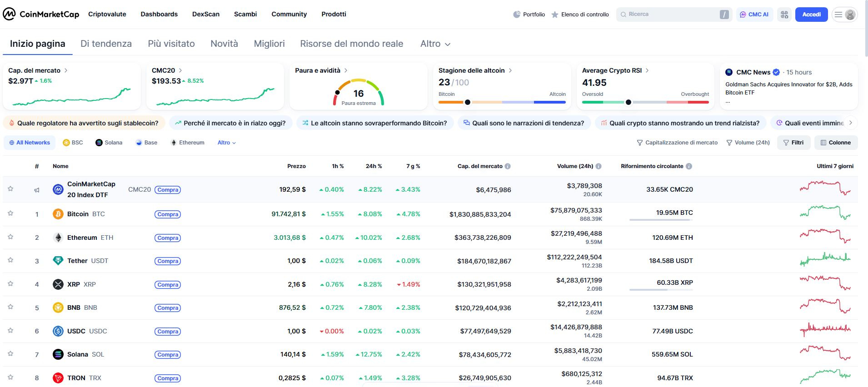Open Volume (24h) filter

point(748,143)
